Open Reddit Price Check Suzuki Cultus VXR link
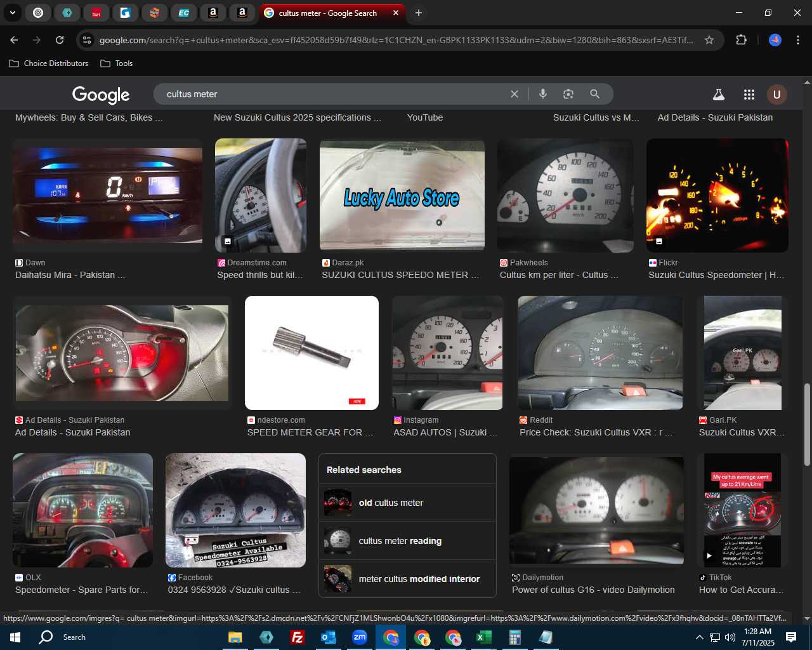This screenshot has height=650, width=812. coord(596,432)
